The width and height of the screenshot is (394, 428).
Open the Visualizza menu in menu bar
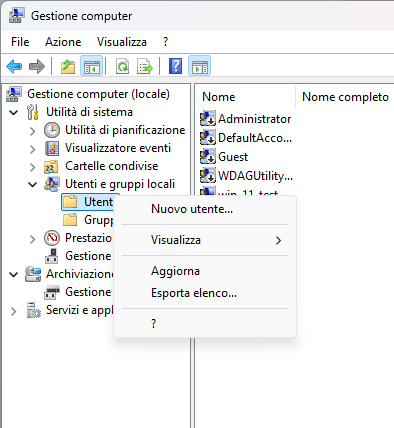point(122,42)
